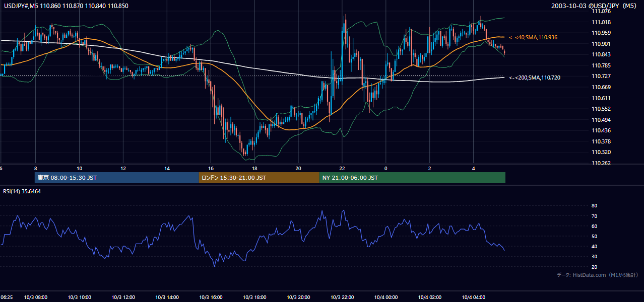Click RSI scale value 60
This screenshot has height=302, width=644.
point(594,226)
